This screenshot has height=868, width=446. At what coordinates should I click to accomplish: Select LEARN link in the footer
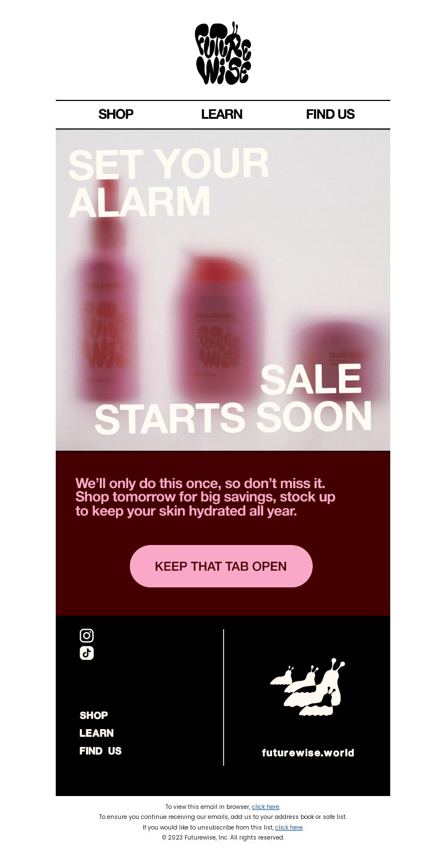pyautogui.click(x=96, y=733)
